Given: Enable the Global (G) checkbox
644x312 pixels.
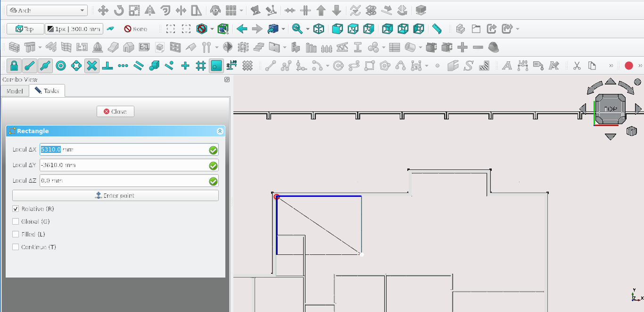Looking at the screenshot, I should 16,221.
